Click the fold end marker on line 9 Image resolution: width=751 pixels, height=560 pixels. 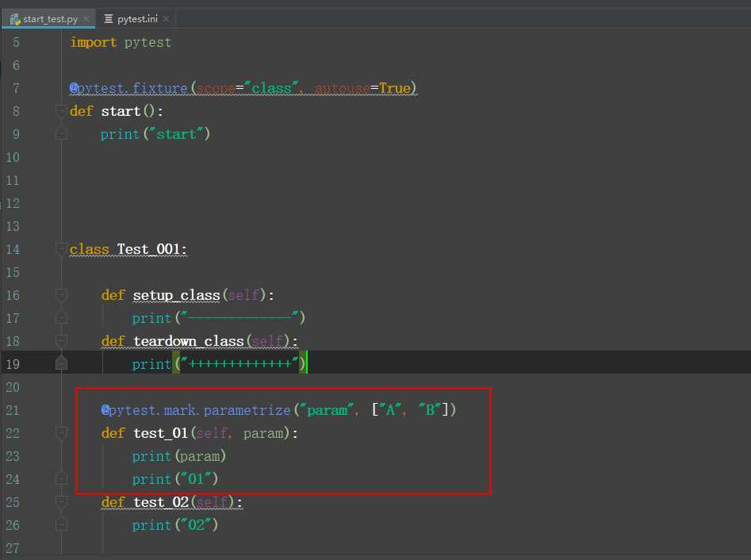[x=61, y=134]
